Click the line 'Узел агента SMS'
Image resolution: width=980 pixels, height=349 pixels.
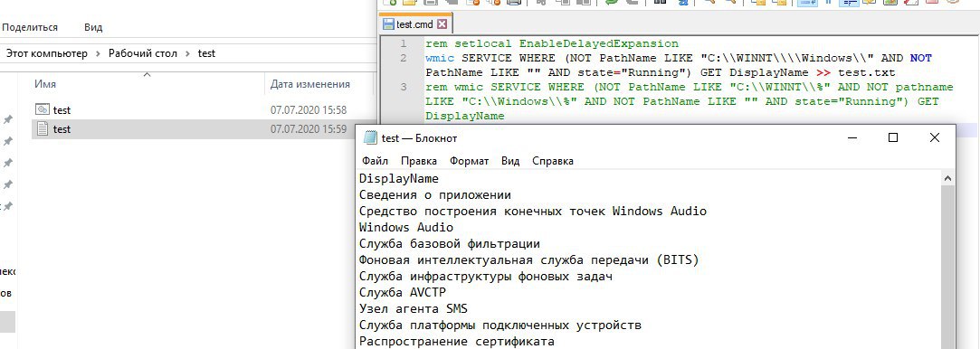pyautogui.click(x=414, y=308)
